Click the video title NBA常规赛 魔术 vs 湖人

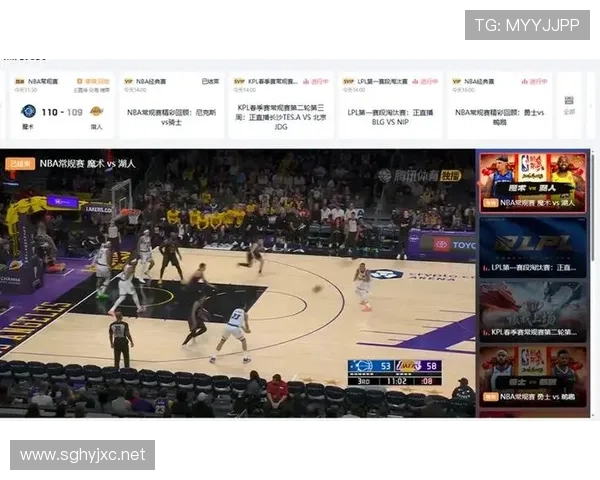click(88, 164)
